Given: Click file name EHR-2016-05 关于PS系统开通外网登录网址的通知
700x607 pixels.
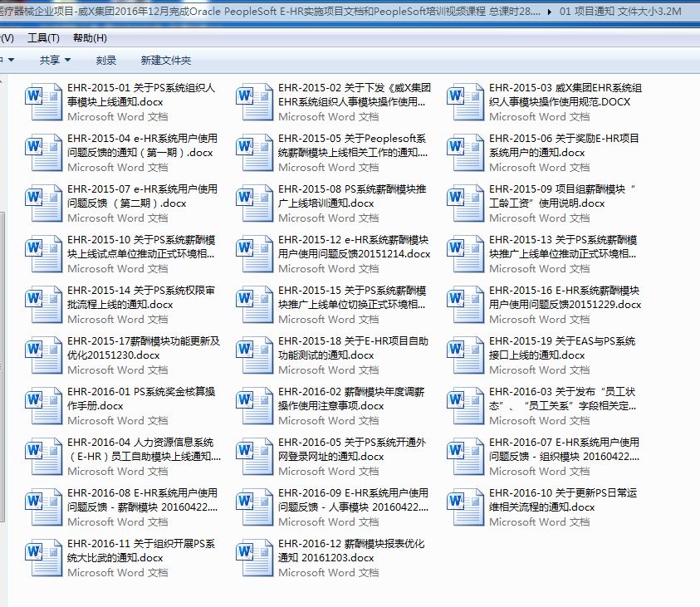Looking at the screenshot, I should (x=352, y=449).
